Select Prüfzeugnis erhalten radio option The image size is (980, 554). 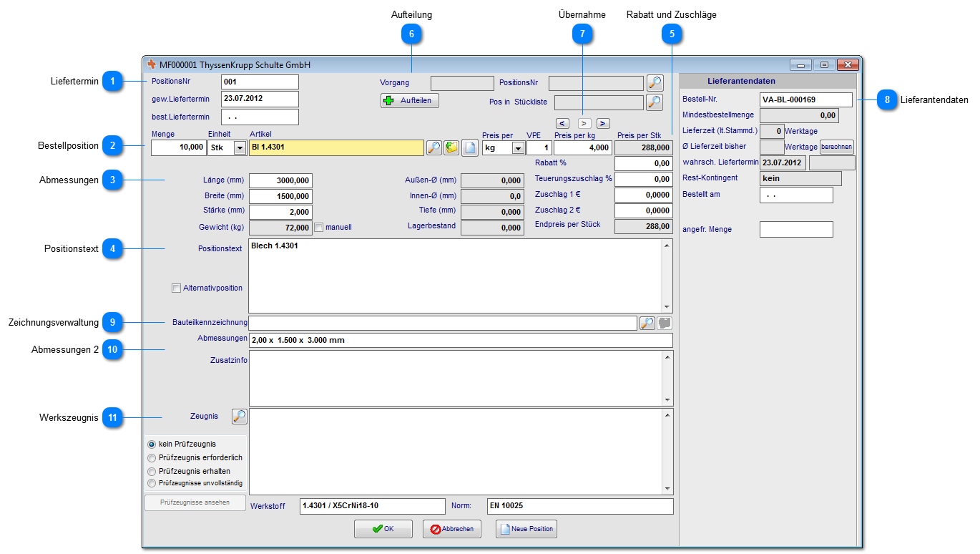pos(152,472)
